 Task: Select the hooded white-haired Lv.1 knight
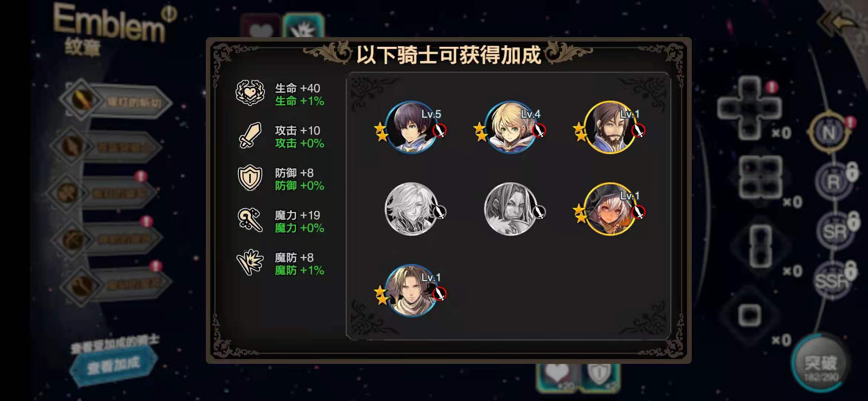[x=610, y=209]
